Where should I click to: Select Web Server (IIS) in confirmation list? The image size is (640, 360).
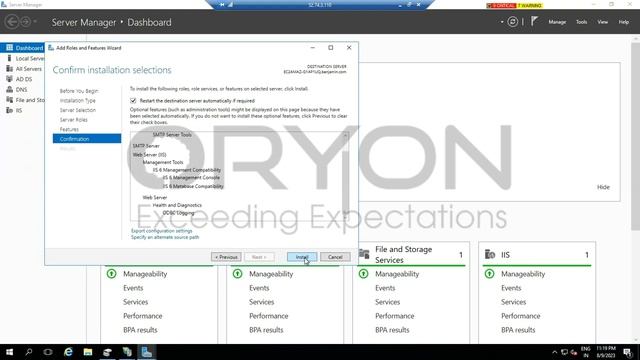point(149,155)
